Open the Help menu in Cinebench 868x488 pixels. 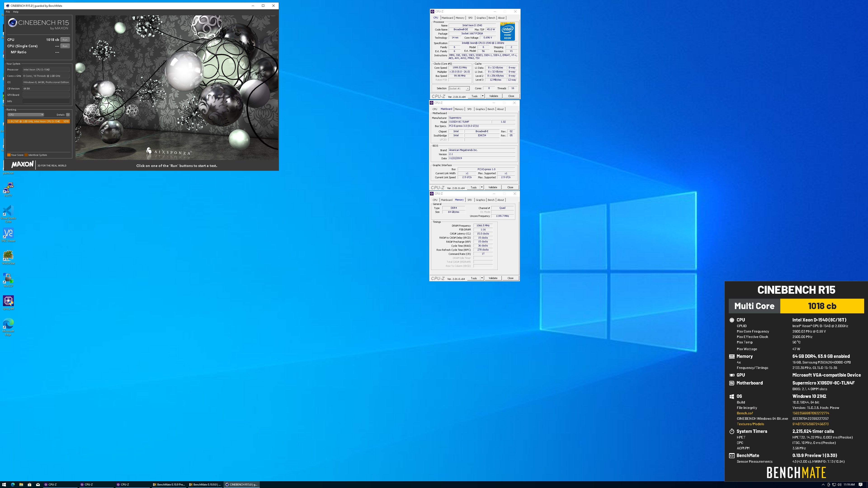coord(16,12)
